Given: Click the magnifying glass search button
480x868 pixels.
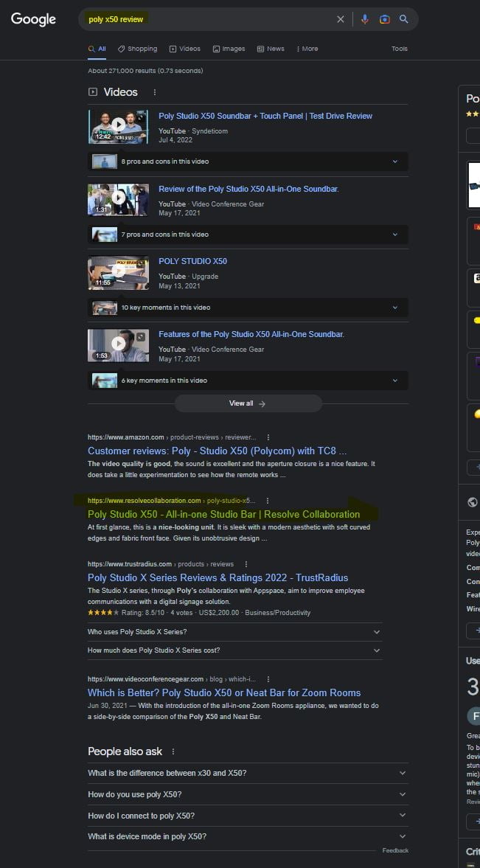Looking at the screenshot, I should click(x=404, y=19).
